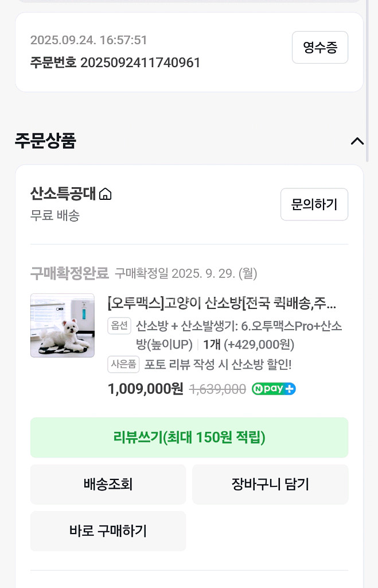Image resolution: width=378 pixels, height=588 pixels.
Task: Open the 영수증 receipt button
Action: (x=319, y=47)
